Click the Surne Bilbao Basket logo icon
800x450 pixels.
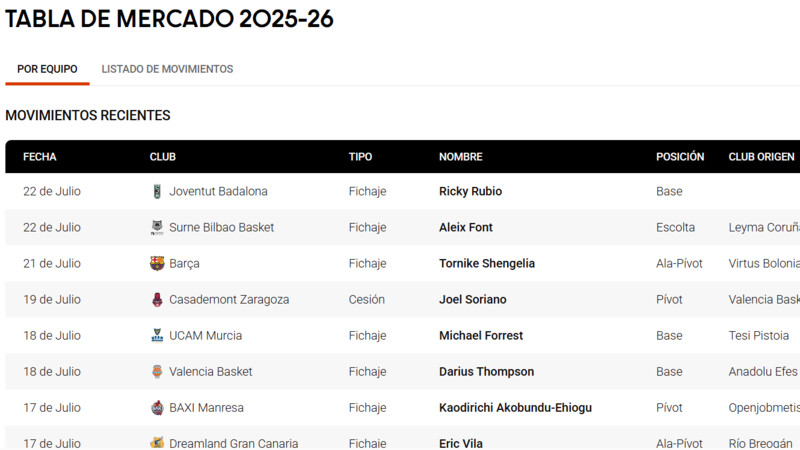pos(157,228)
